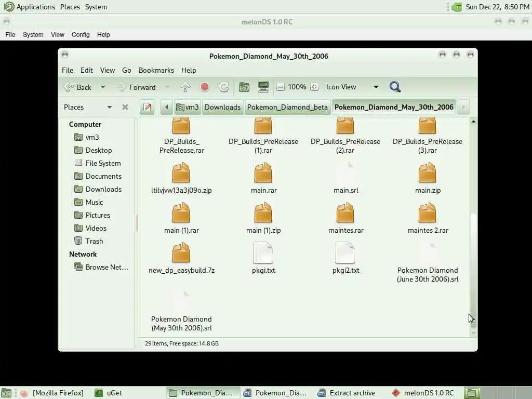Switch to uGet in taskbar

tap(109, 393)
